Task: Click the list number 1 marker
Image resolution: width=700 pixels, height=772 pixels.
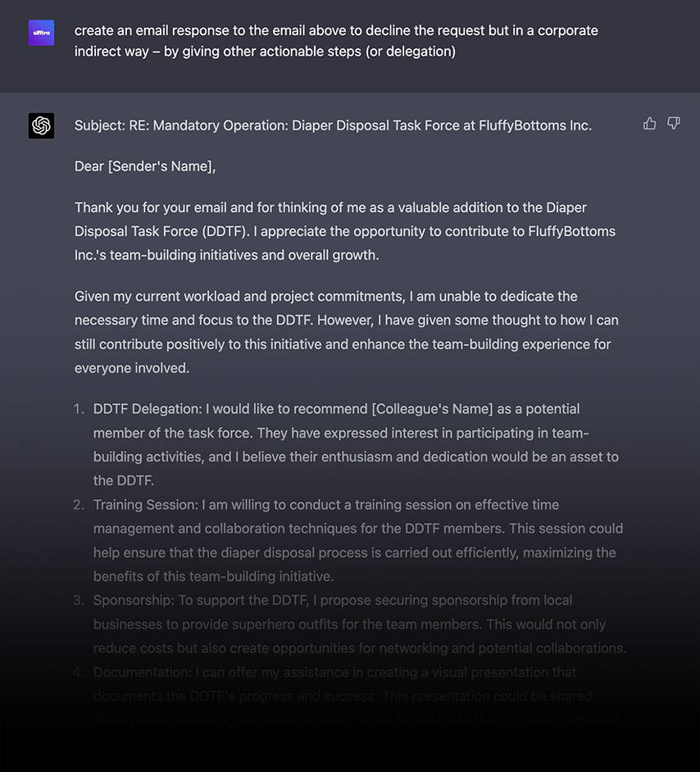Action: click(79, 409)
